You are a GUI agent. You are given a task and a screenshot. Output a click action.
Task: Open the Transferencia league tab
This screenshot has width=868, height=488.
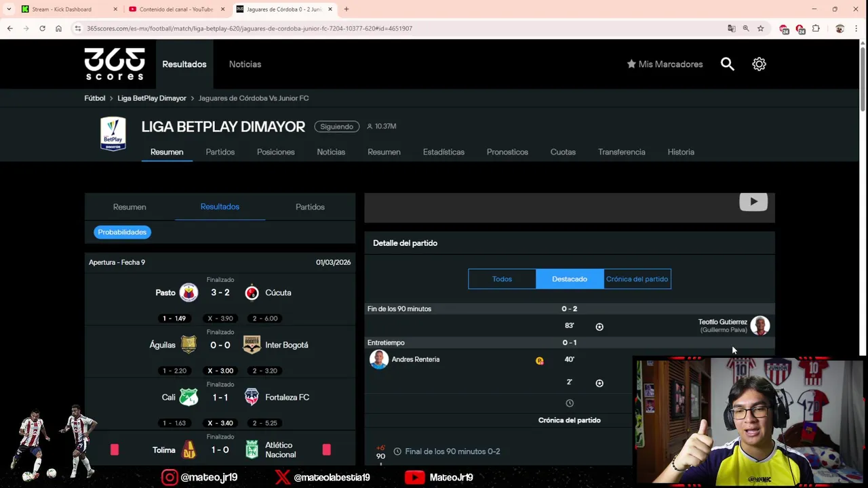[622, 152]
